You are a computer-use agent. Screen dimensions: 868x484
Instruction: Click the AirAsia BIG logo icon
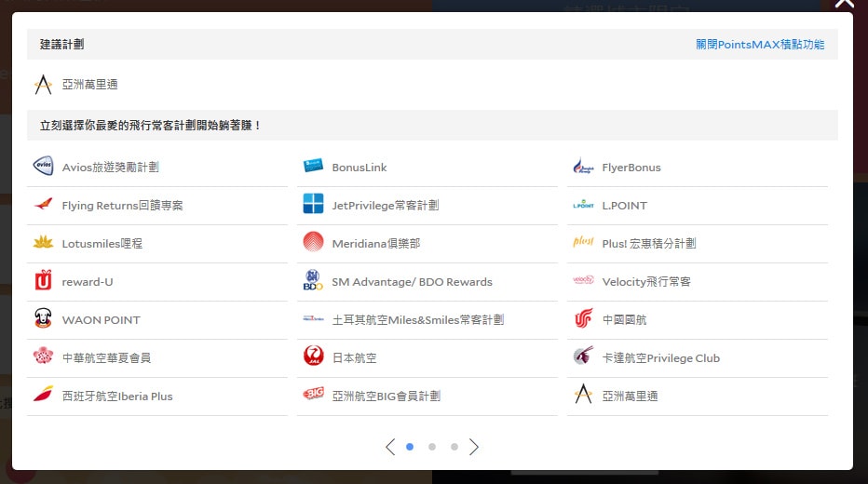pos(313,394)
